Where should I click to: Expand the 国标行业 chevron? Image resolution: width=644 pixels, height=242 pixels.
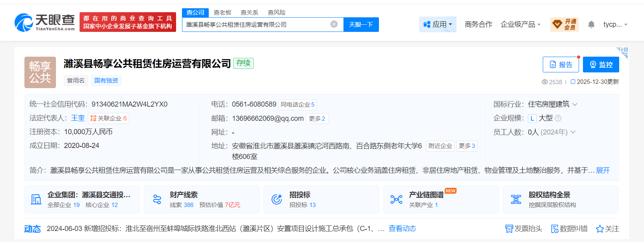coord(575,104)
